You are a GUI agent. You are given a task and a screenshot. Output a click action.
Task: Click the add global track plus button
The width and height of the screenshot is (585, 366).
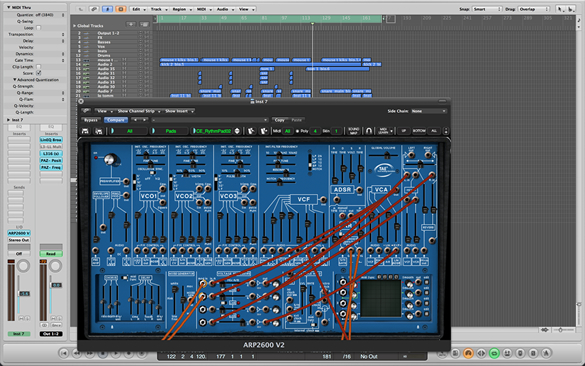131,25
